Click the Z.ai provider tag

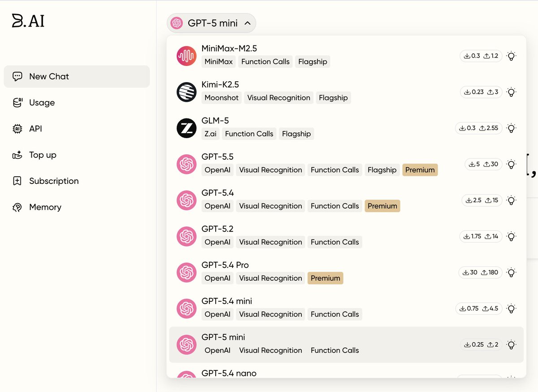[211, 134]
